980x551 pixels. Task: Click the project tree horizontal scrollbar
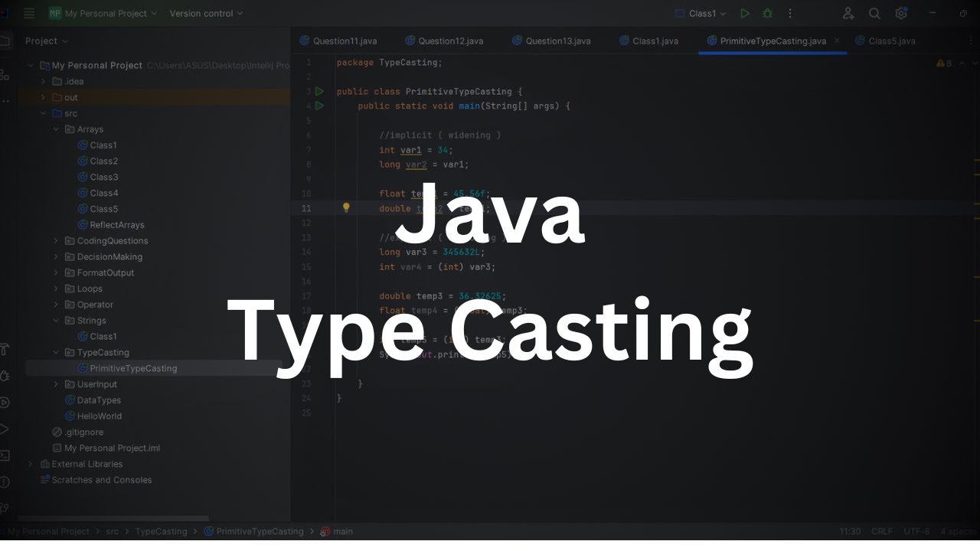tap(113, 519)
